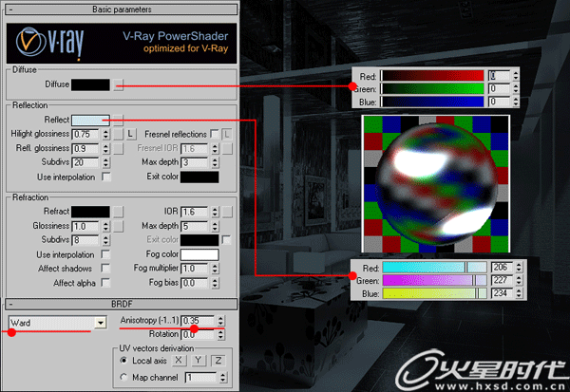Choose the X local axis button
Viewport: 570px width, 392px height.
pos(179,361)
